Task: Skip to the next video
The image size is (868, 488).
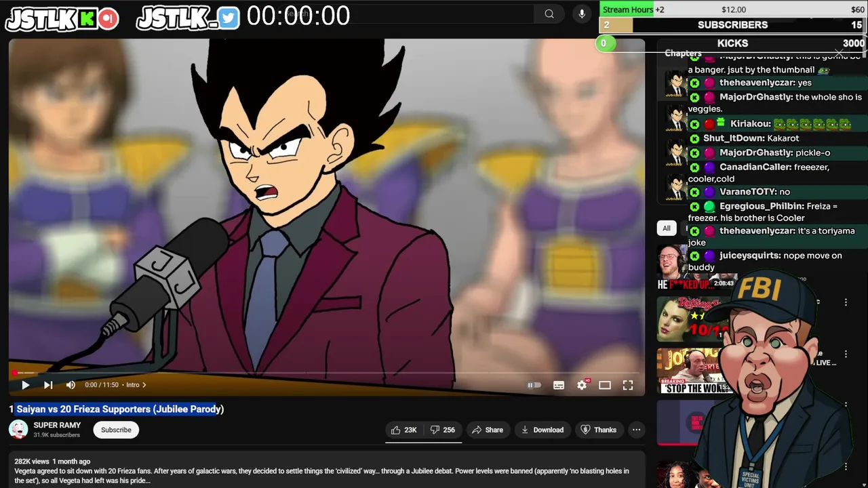Action: coord(48,385)
